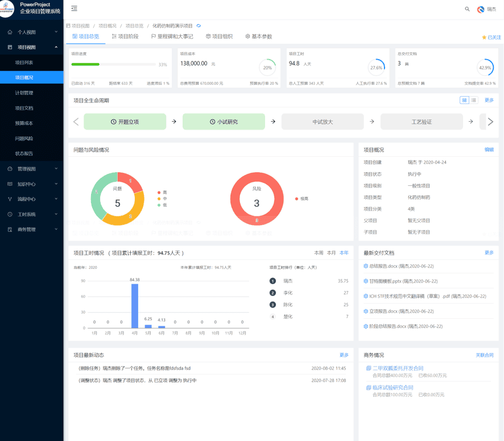This screenshot has width=504, height=441.
Task: Open 阶段总结报告.docx document
Action: [x=403, y=326]
